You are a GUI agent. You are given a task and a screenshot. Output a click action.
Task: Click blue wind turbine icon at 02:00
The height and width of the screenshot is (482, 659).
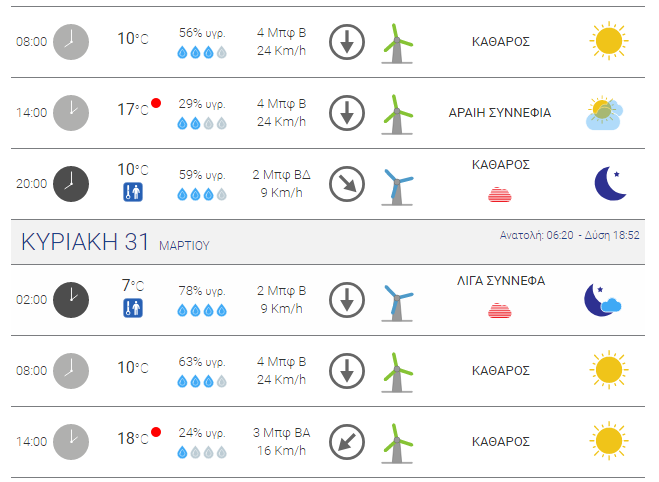[397, 303]
